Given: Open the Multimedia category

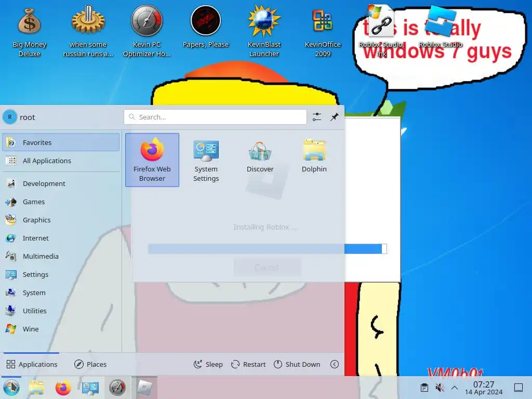Looking at the screenshot, I should pyautogui.click(x=61, y=256).
